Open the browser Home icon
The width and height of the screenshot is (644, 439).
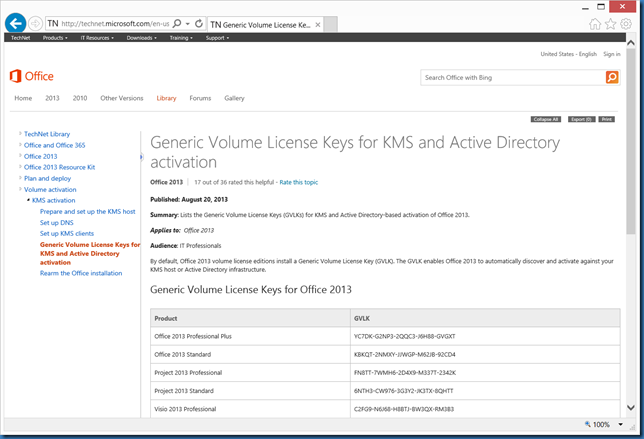point(595,23)
